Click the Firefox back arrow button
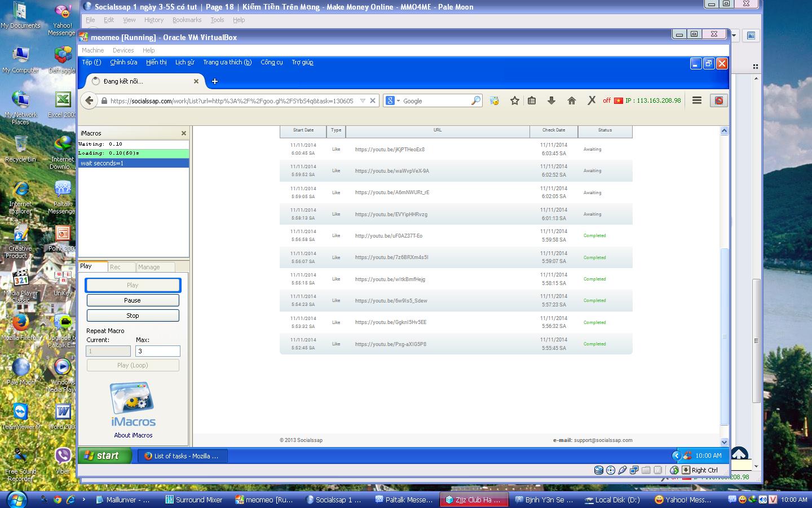The height and width of the screenshot is (508, 812). point(89,101)
